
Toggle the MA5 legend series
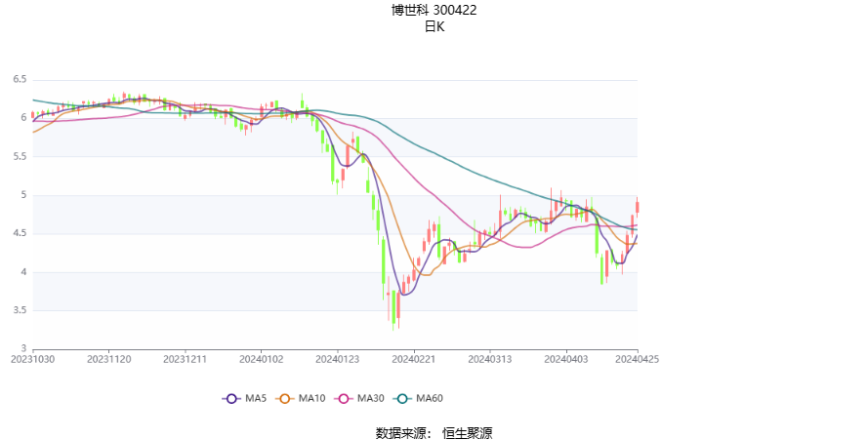pyautogui.click(x=244, y=398)
